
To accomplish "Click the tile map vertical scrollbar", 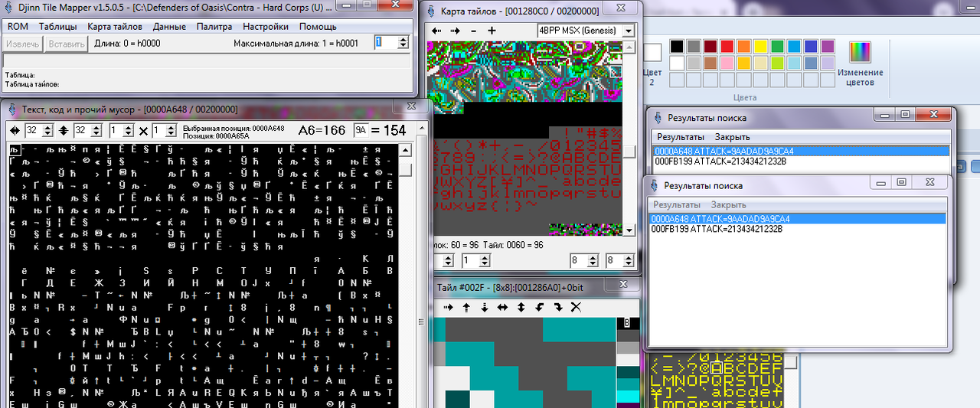I will click(629, 138).
